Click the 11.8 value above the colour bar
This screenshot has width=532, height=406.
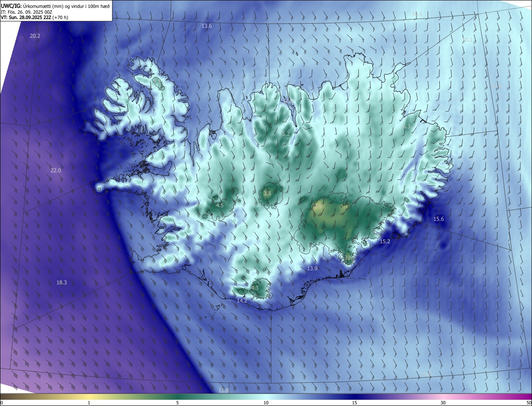click(x=224, y=390)
